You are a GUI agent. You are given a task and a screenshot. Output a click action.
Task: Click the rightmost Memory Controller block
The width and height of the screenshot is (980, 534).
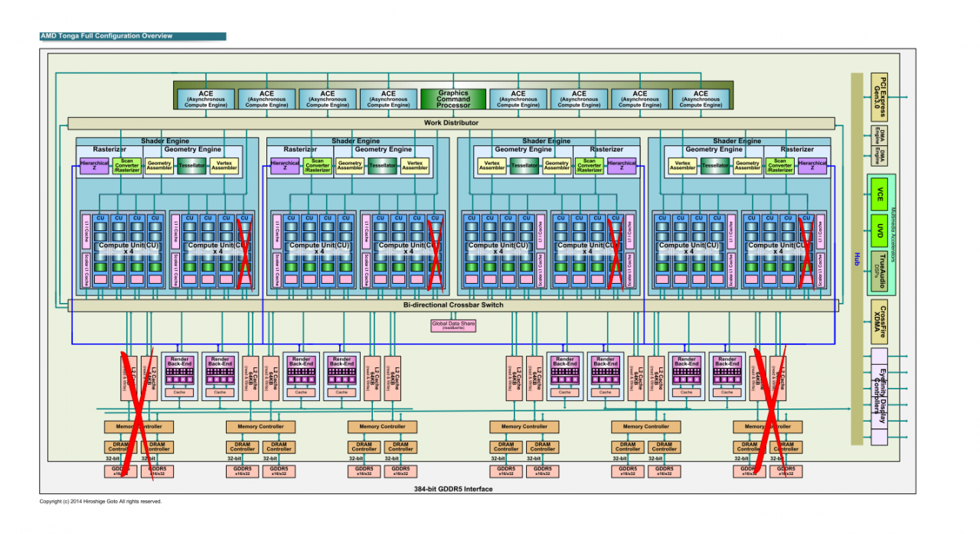[x=767, y=426]
